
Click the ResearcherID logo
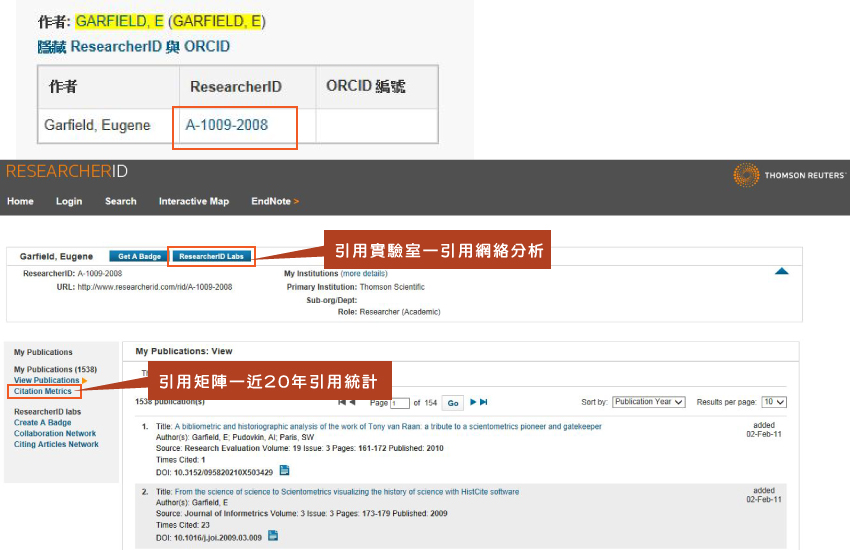tap(67, 172)
